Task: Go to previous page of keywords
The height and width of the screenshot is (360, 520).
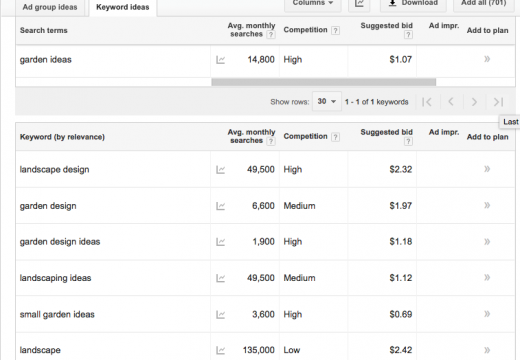Action: tap(451, 102)
